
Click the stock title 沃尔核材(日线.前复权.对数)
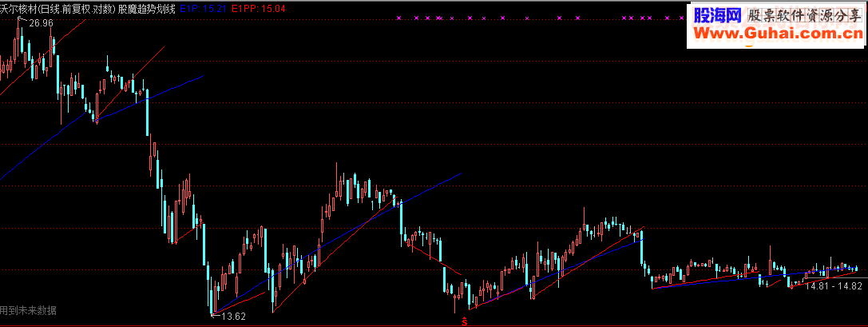[58, 9]
